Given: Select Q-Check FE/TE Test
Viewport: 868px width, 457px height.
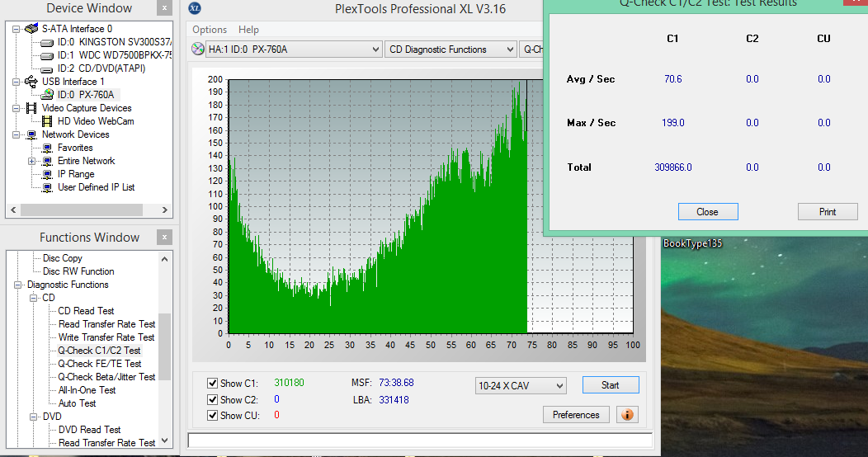Looking at the screenshot, I should 100,364.
